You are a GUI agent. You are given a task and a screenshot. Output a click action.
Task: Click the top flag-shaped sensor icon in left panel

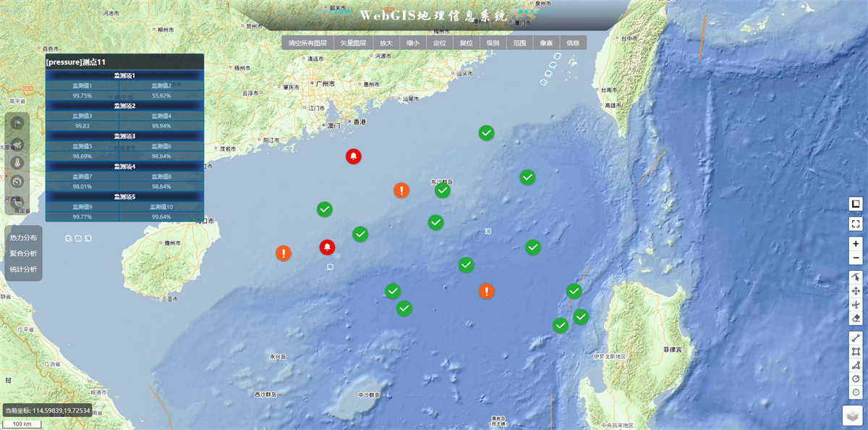[x=17, y=124]
